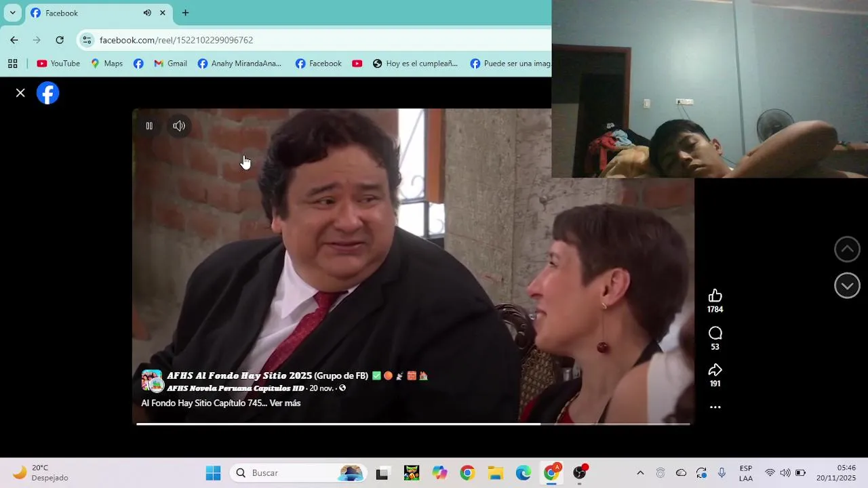Open AFHS Novela Peruana Capítulos HD page

coord(235,388)
